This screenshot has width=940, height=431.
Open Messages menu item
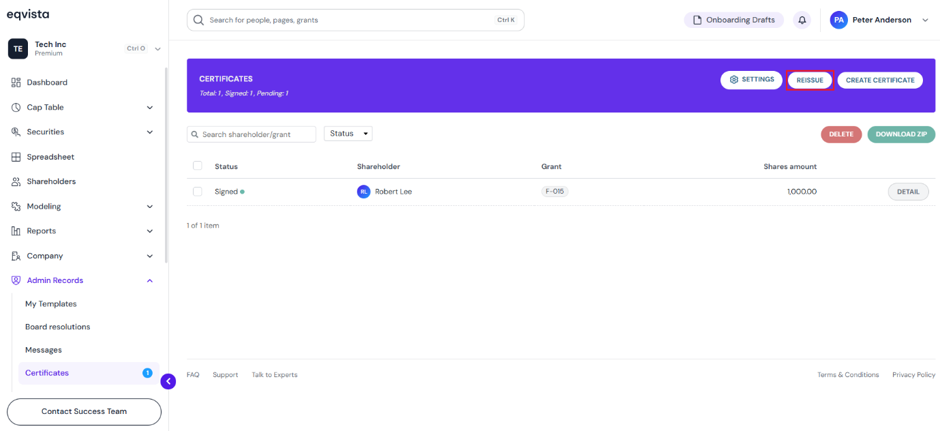click(x=43, y=350)
